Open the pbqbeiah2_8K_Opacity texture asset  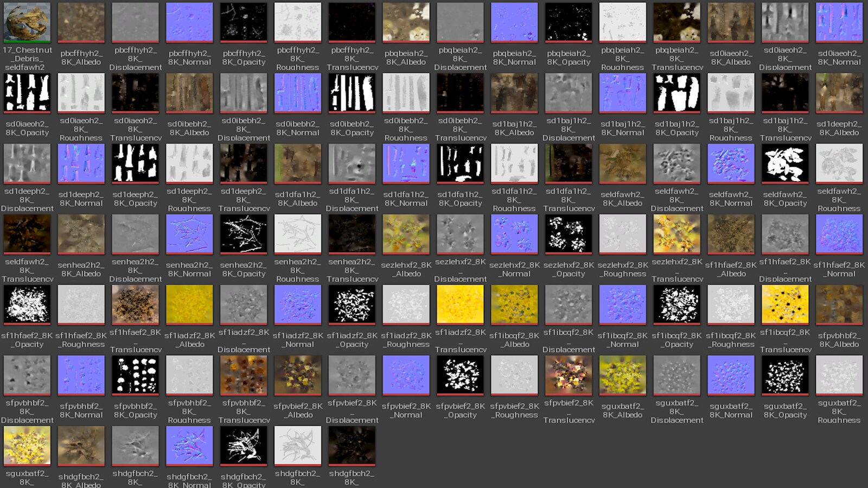pos(569,22)
